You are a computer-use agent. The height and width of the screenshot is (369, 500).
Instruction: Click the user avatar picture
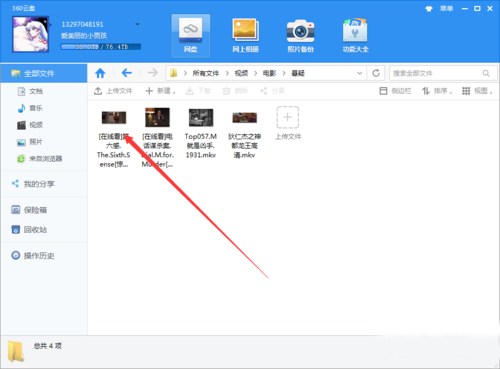tap(31, 34)
